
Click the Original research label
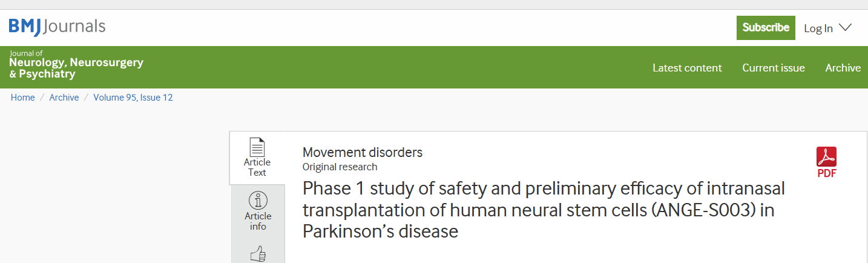340,167
